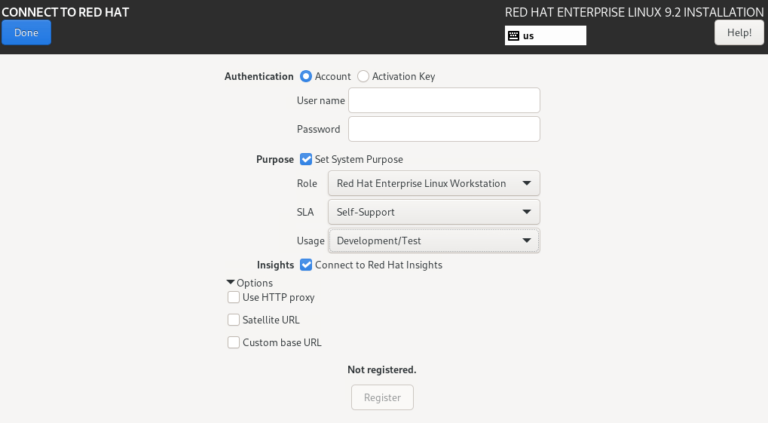768x423 pixels.
Task: Enable Use HTTP proxy checkbox
Action: pos(234,297)
